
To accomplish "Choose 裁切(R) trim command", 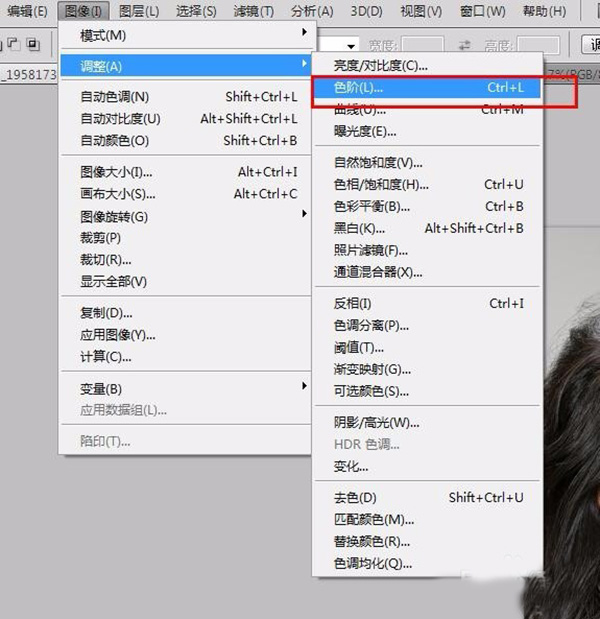I will (x=186, y=260).
